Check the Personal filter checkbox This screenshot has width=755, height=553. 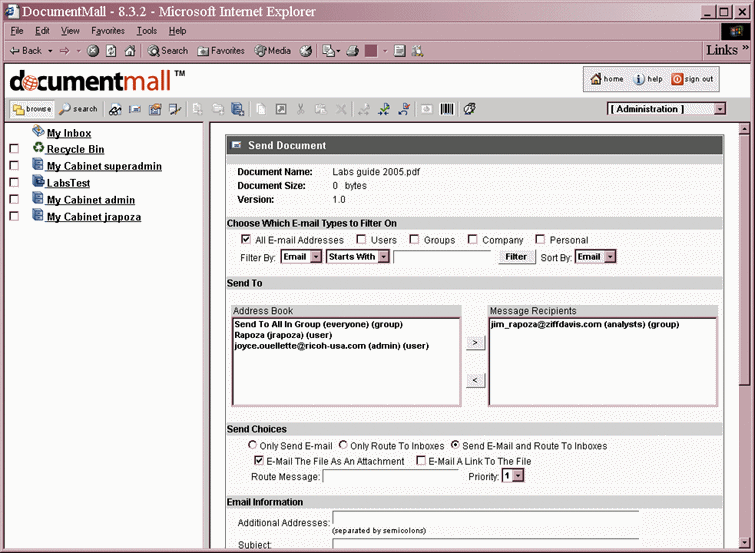540,239
